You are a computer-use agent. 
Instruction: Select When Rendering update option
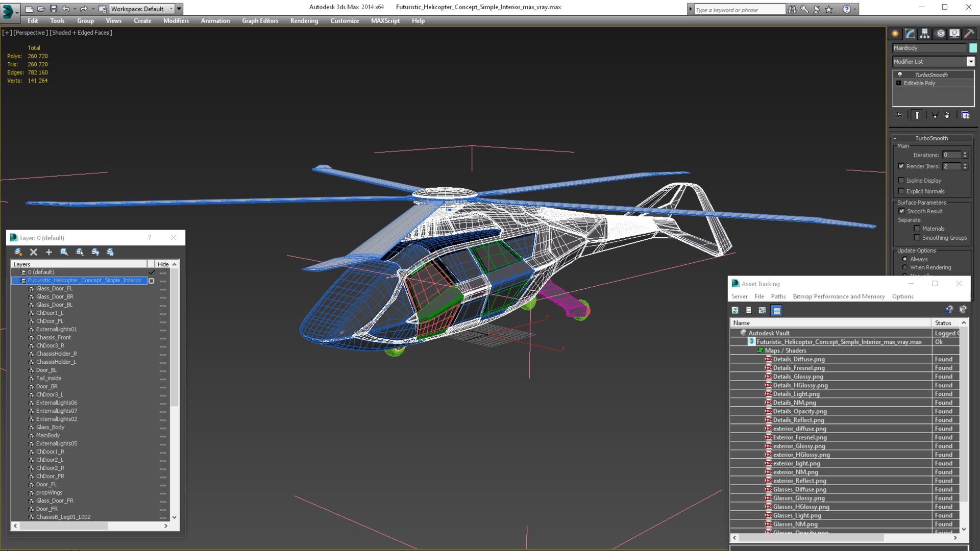905,267
